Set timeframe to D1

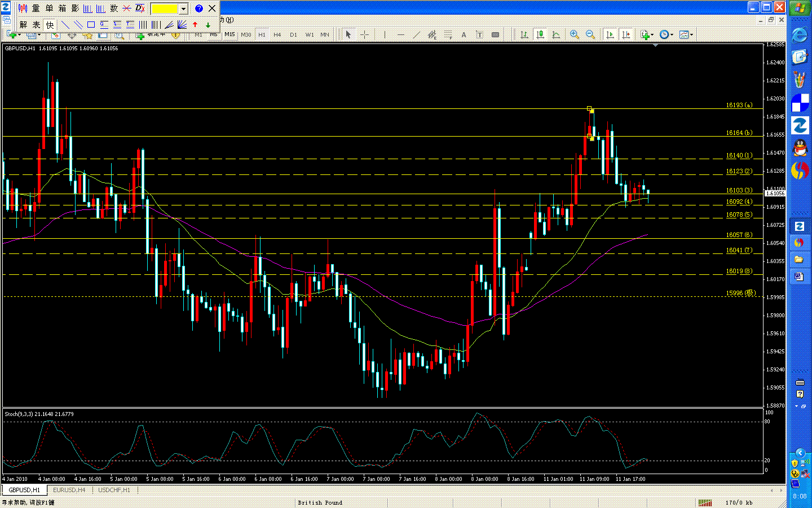(x=293, y=34)
